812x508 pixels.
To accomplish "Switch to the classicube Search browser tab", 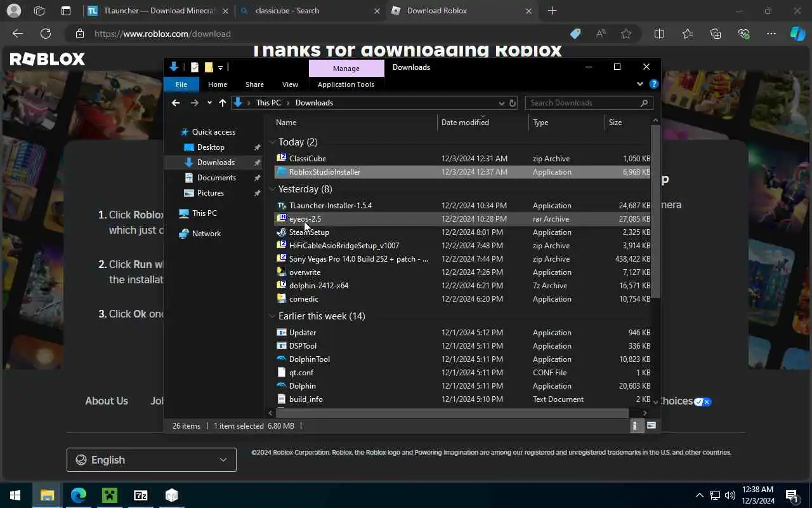I will [x=310, y=11].
